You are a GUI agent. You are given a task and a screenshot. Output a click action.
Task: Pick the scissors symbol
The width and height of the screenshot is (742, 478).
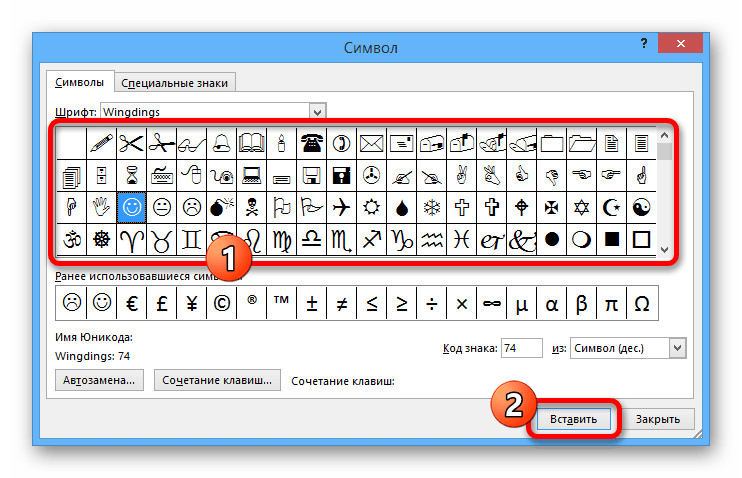[x=131, y=143]
